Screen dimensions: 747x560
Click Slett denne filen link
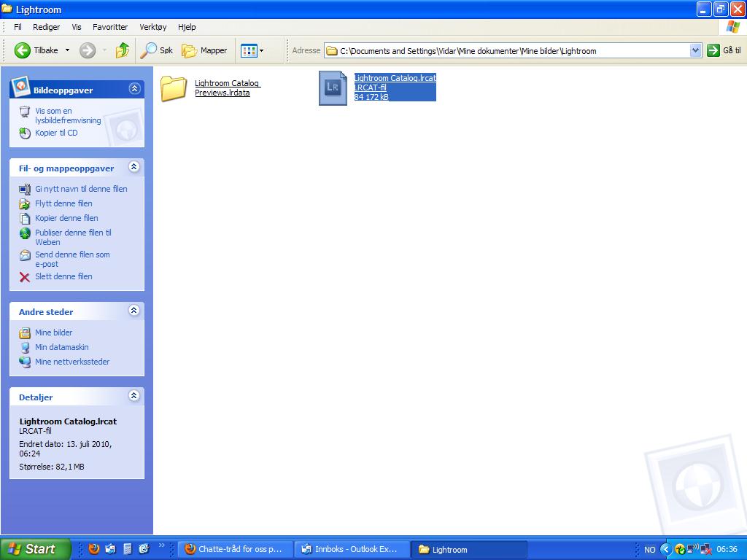(63, 276)
